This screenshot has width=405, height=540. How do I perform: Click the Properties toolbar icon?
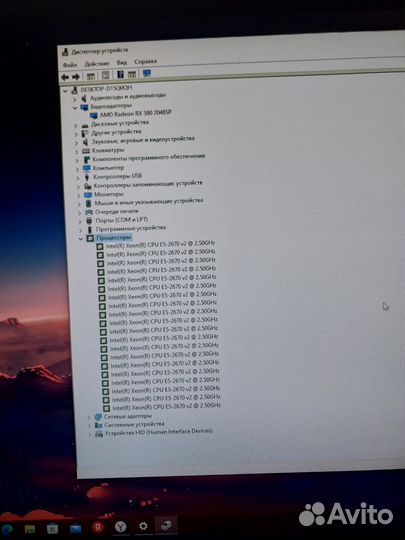point(106,75)
